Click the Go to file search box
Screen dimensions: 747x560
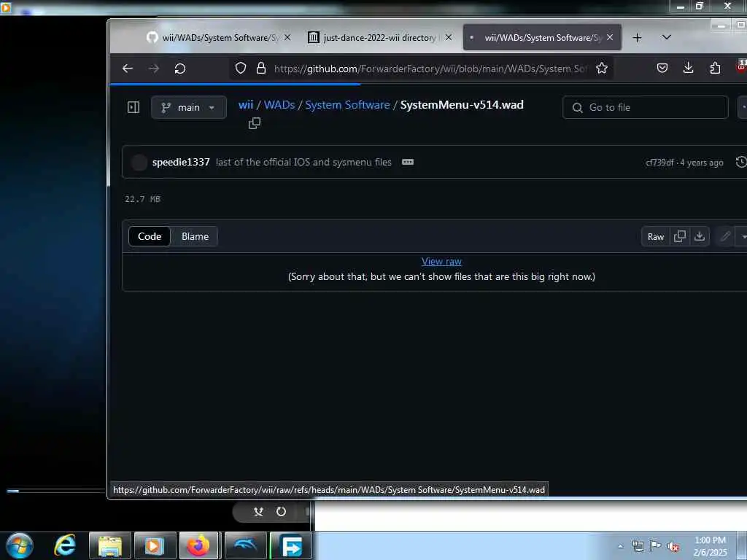point(646,107)
